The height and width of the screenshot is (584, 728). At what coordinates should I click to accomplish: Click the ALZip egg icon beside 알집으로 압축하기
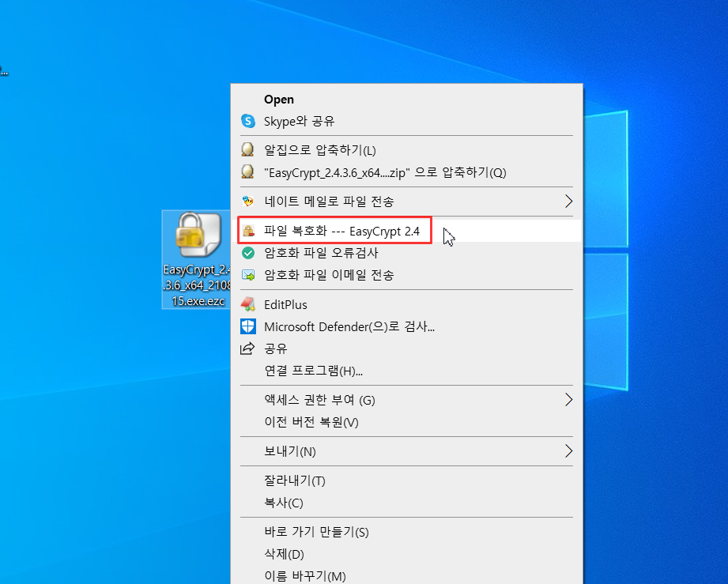(248, 149)
